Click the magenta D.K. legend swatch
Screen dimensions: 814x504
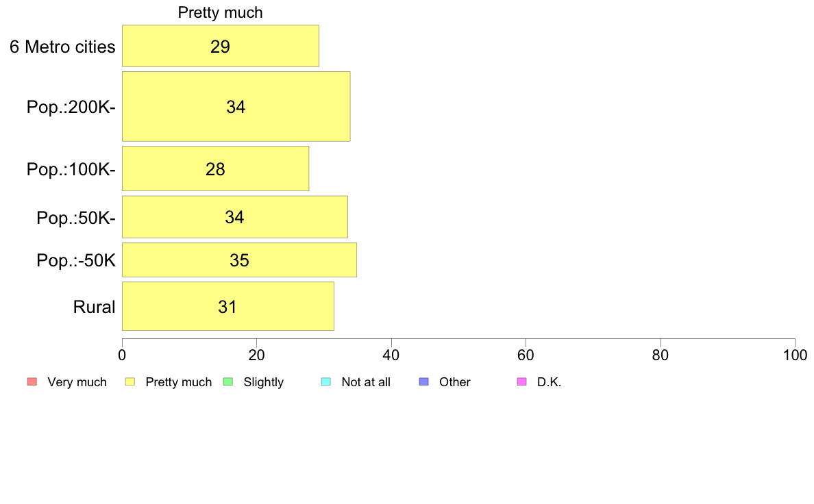521,381
